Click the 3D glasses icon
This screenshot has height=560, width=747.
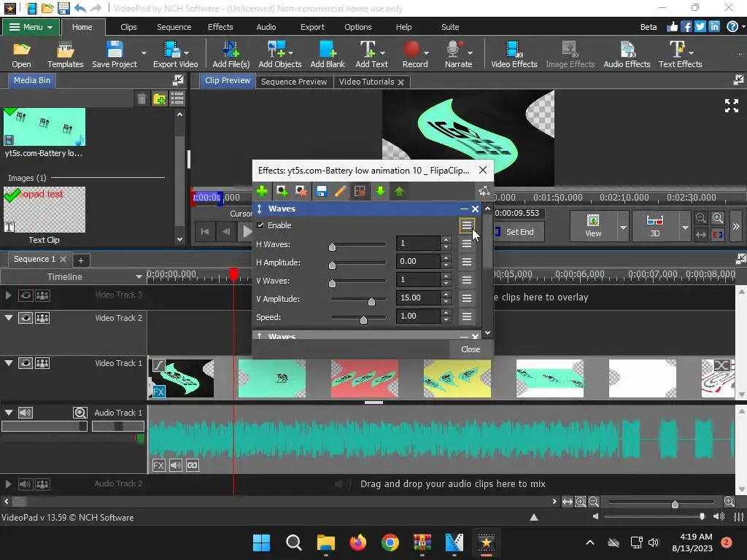point(654,220)
